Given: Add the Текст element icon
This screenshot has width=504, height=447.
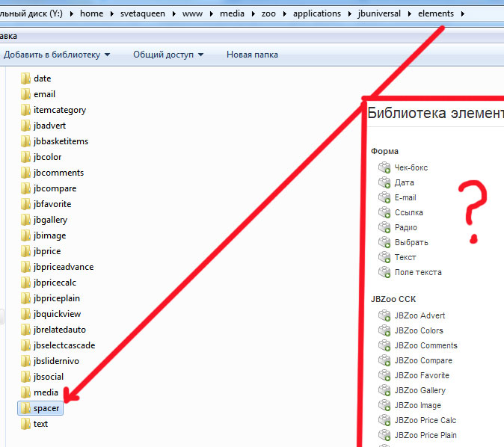Looking at the screenshot, I should tap(384, 257).
